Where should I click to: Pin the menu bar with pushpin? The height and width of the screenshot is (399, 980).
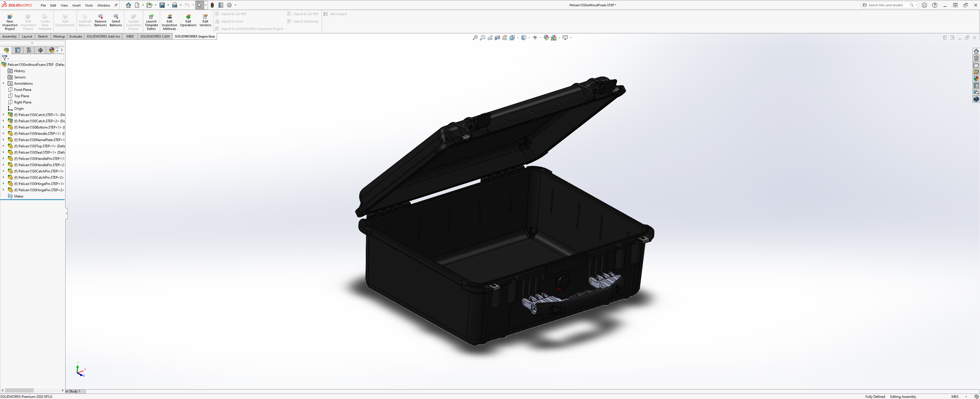pos(116,5)
